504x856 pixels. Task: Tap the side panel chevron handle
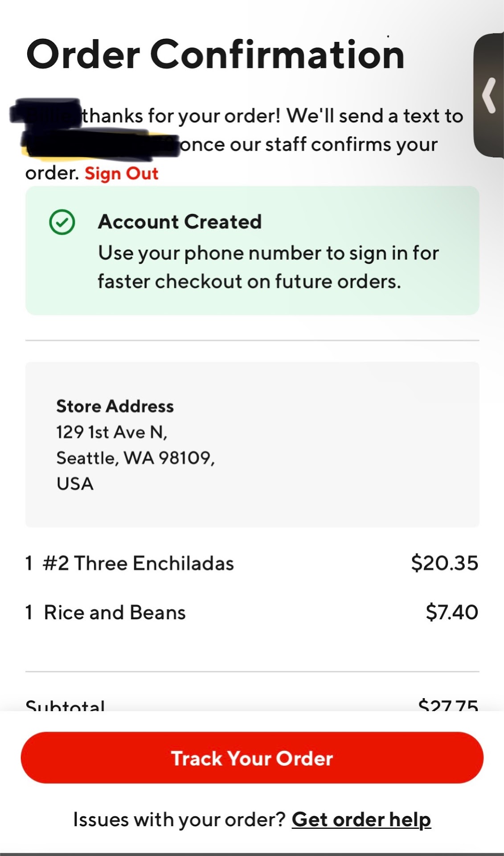click(489, 95)
